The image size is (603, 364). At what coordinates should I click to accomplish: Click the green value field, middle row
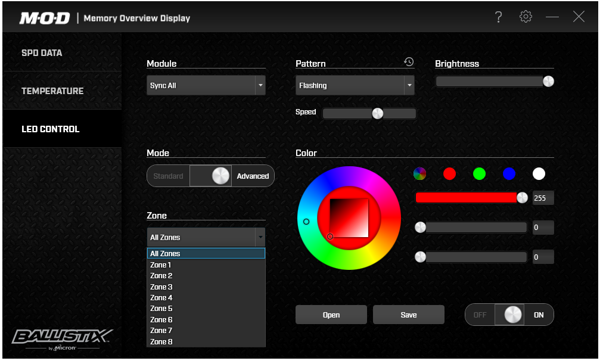(543, 228)
